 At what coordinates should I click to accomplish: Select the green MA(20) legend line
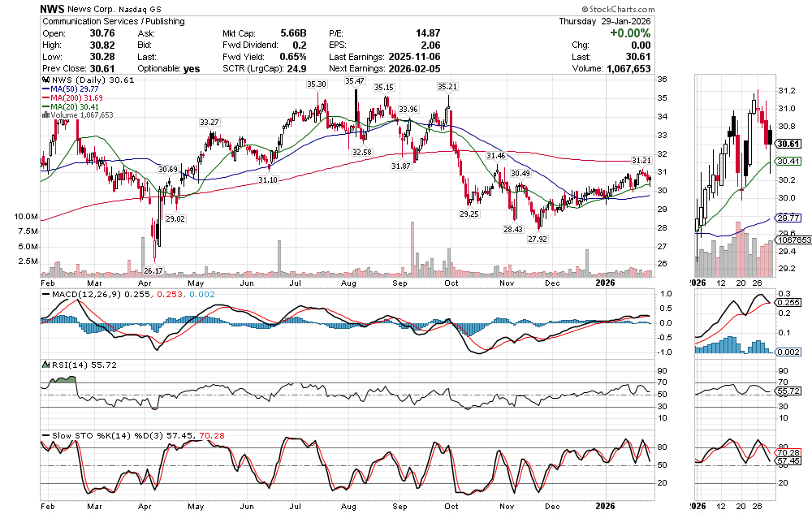pos(45,106)
